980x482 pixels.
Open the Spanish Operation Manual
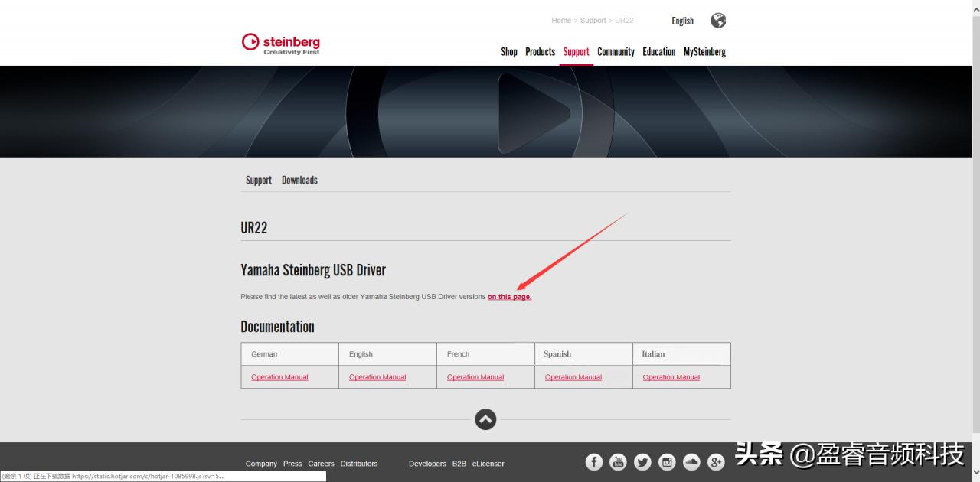(x=573, y=377)
